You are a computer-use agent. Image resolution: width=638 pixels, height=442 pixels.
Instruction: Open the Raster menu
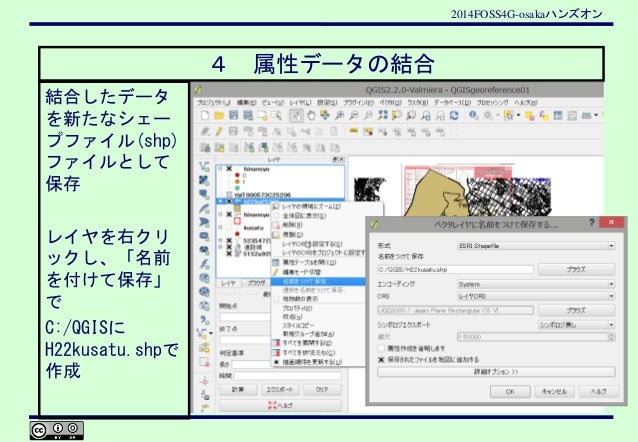click(417, 103)
